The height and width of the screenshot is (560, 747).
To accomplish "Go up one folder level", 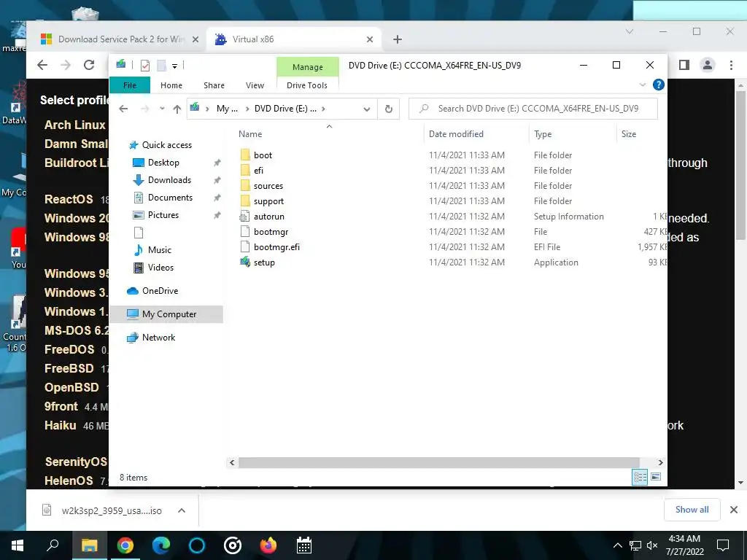I will (177, 109).
